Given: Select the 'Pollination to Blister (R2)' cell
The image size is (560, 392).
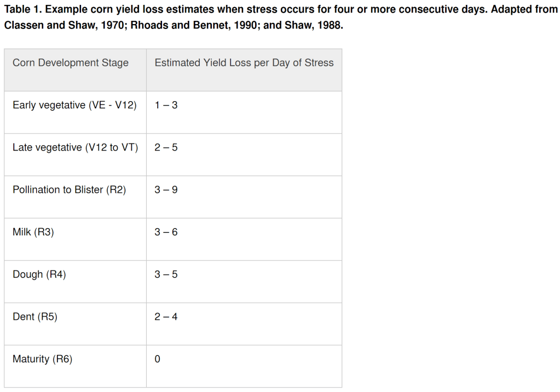Looking at the screenshot, I should click(x=69, y=190).
